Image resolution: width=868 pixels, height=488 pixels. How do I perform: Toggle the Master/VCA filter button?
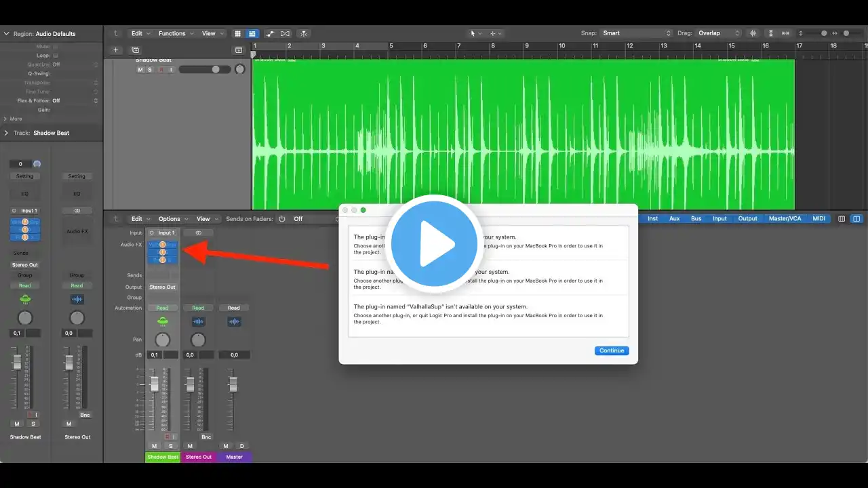click(x=785, y=218)
